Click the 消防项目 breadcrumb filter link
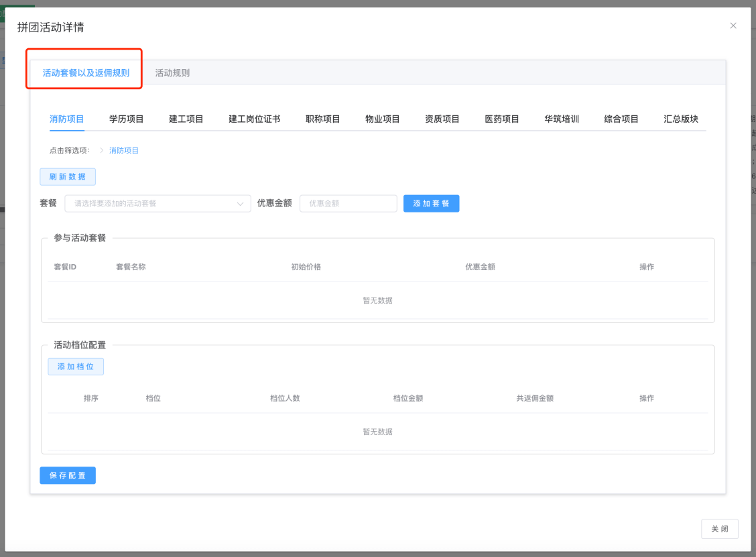Screen dimensions: 756x557 124,151
